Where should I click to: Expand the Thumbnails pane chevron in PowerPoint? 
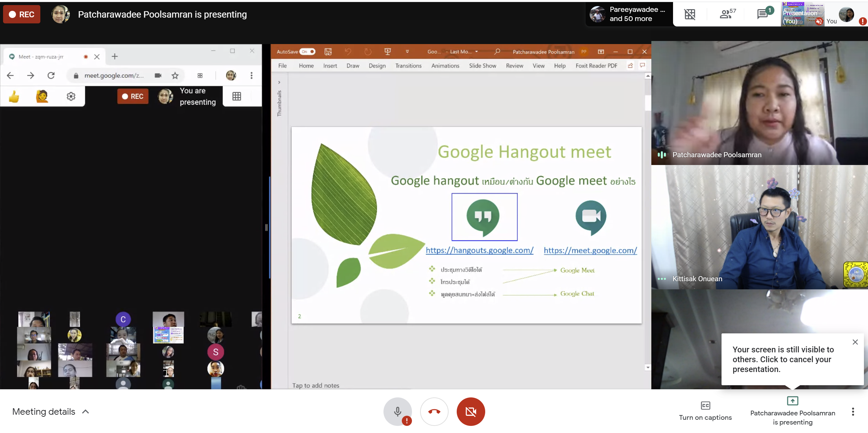click(x=279, y=82)
